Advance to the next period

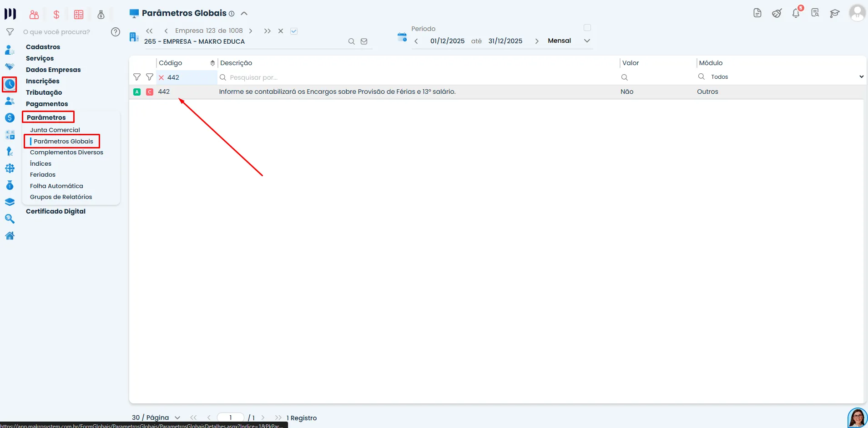537,41
